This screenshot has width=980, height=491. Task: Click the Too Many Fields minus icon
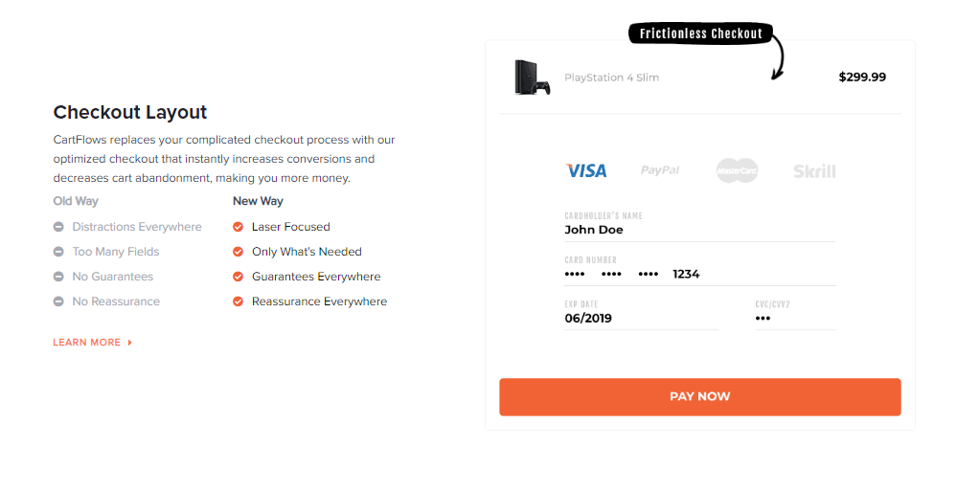(x=58, y=252)
